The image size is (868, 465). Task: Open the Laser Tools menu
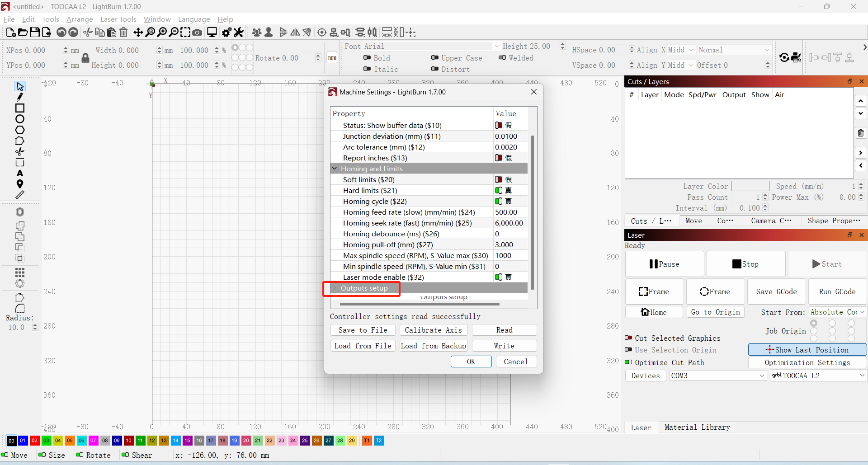(x=118, y=19)
